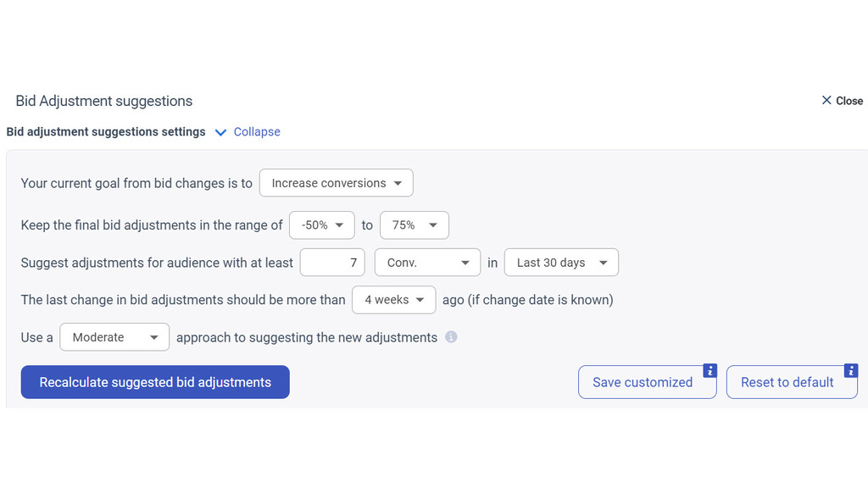Open the Moderate approach dropdown
This screenshot has height=488, width=868.
[x=114, y=337]
